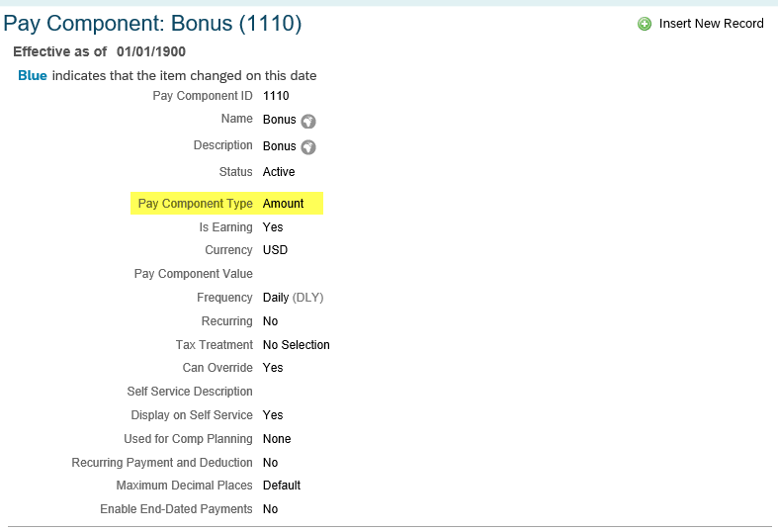778x532 pixels.
Task: Select the Pay Component ID value 1110
Action: coord(276,95)
